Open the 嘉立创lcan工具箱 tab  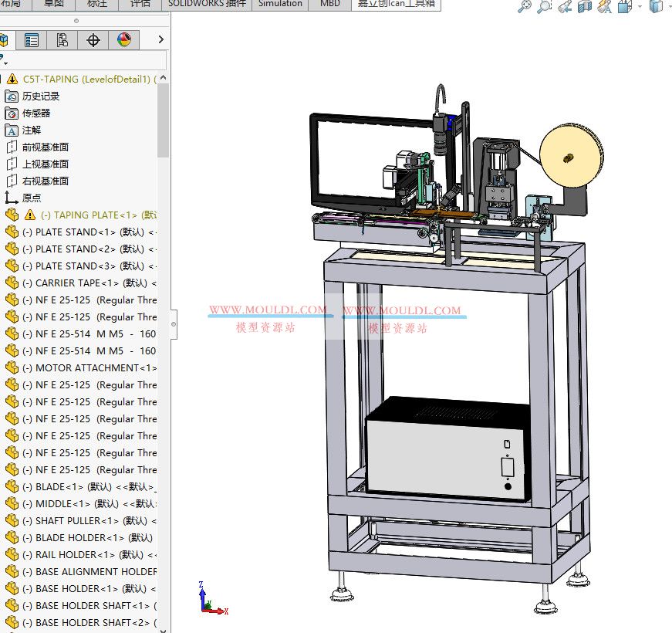pos(395,4)
